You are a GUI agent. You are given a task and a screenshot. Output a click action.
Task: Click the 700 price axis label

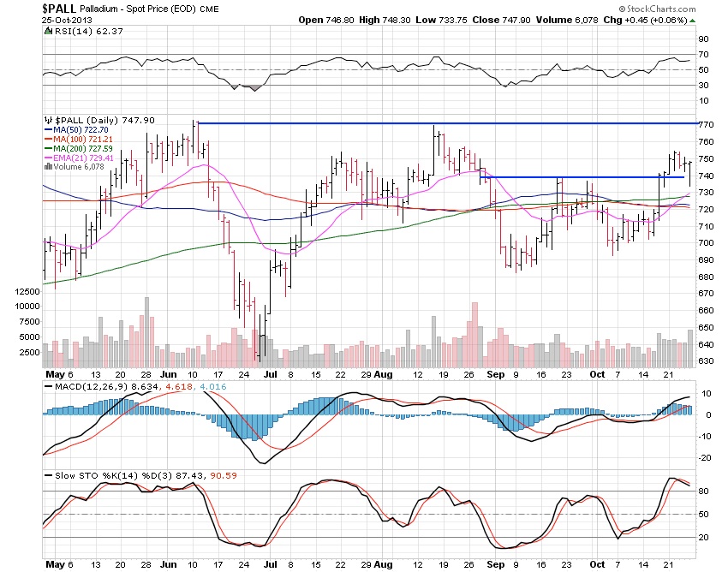[707, 243]
